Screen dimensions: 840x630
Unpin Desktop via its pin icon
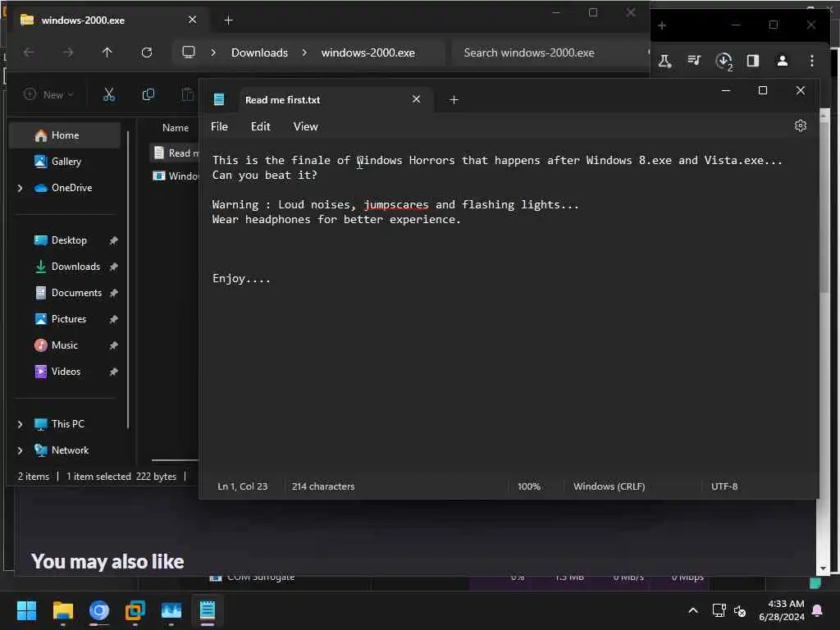coord(113,240)
